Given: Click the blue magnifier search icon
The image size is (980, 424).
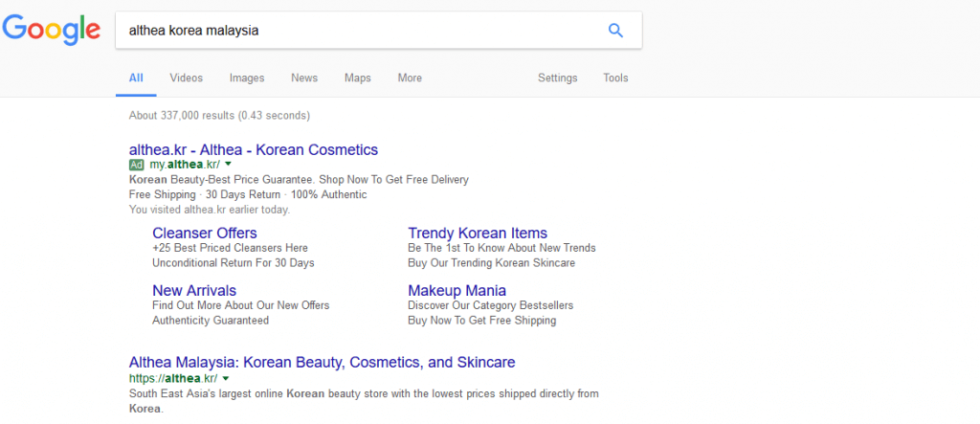Looking at the screenshot, I should coord(615,30).
